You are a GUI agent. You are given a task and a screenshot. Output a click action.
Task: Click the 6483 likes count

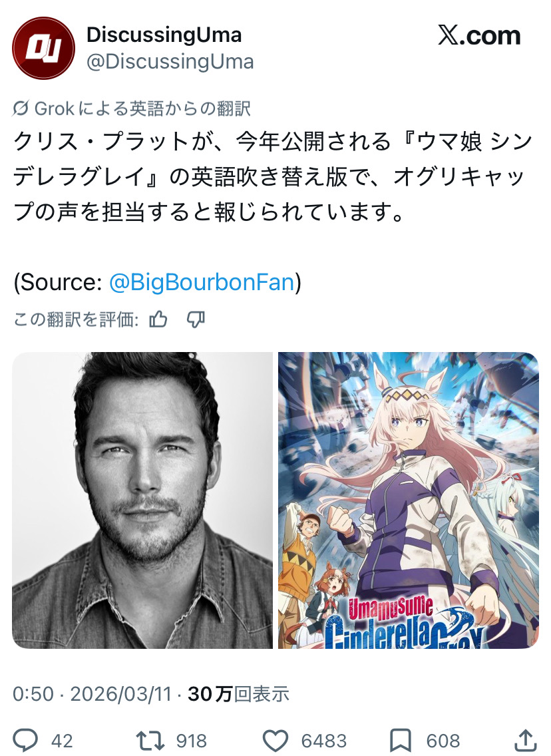pos(324,741)
